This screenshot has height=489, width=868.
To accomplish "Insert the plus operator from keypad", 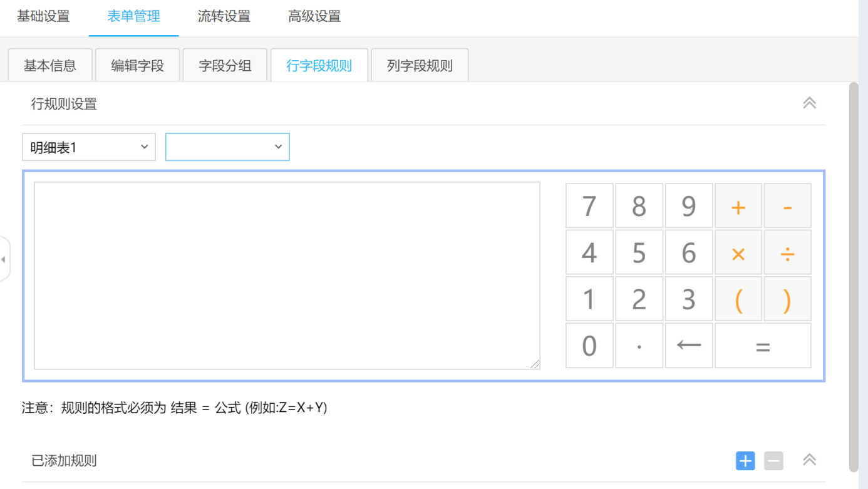I will (x=738, y=206).
